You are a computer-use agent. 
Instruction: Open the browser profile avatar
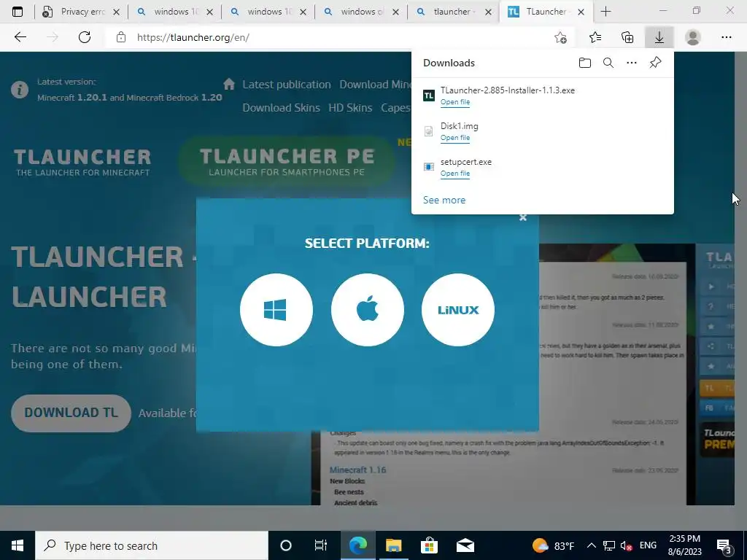pyautogui.click(x=693, y=37)
